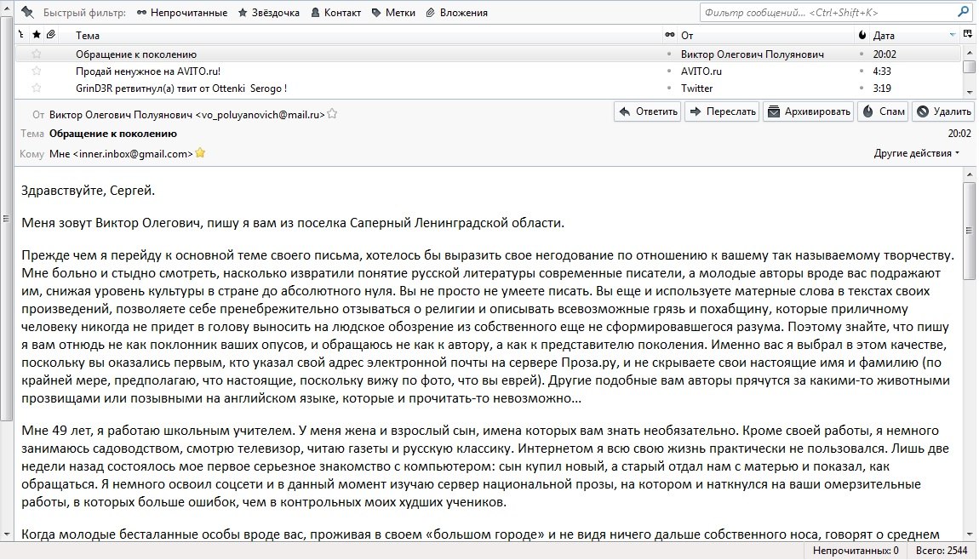Open the Другие действия dropdown
Screen dimensions: 979x560
(x=916, y=153)
